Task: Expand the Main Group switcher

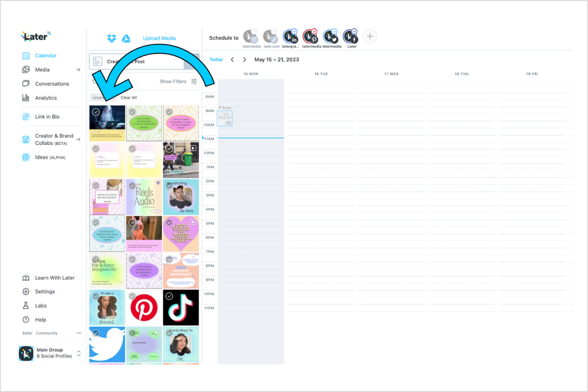Action: (x=79, y=353)
